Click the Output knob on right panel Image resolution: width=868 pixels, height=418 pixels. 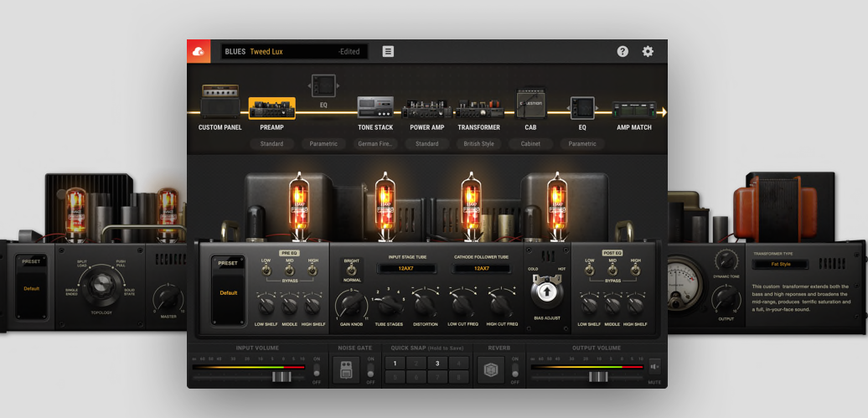point(726,299)
